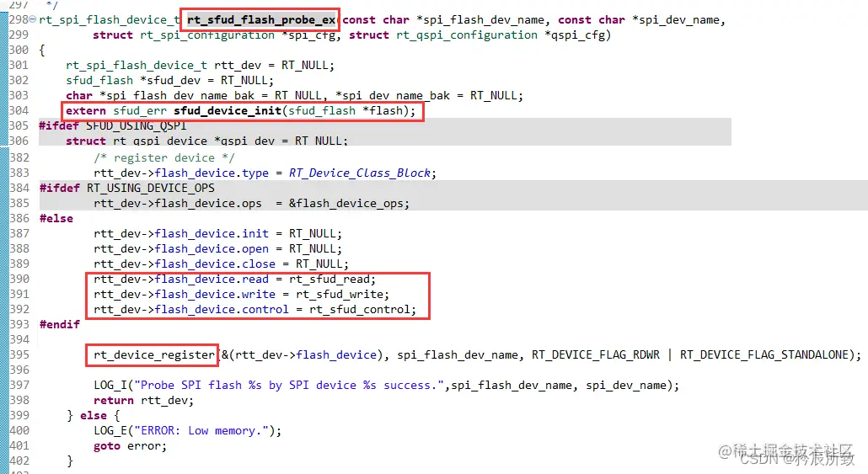Click line number 395 in the gutter

pyautogui.click(x=19, y=355)
